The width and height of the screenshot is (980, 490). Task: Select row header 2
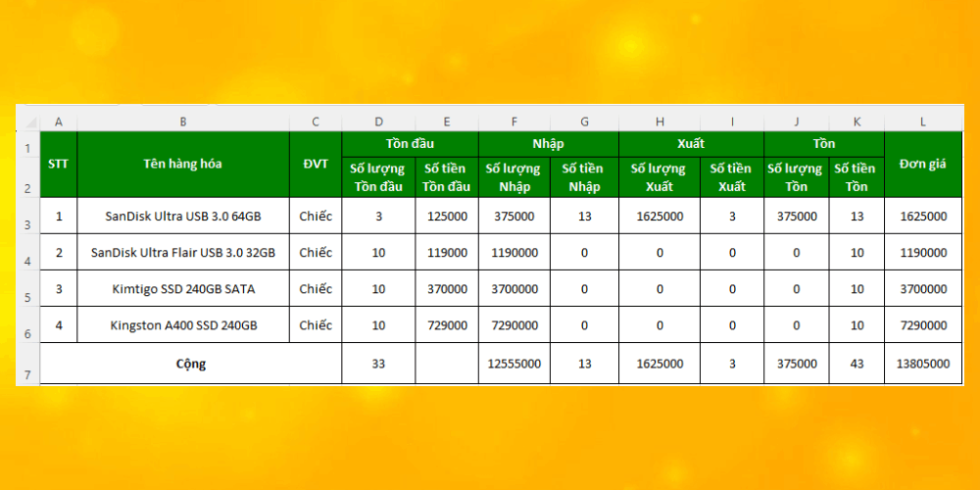click(x=27, y=178)
